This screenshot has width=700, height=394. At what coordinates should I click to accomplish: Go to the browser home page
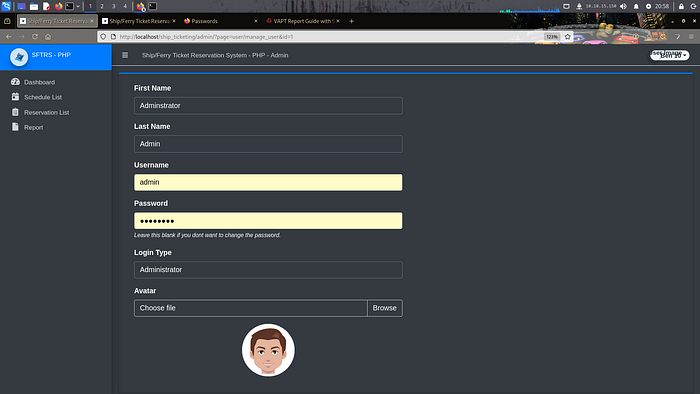tap(48, 37)
